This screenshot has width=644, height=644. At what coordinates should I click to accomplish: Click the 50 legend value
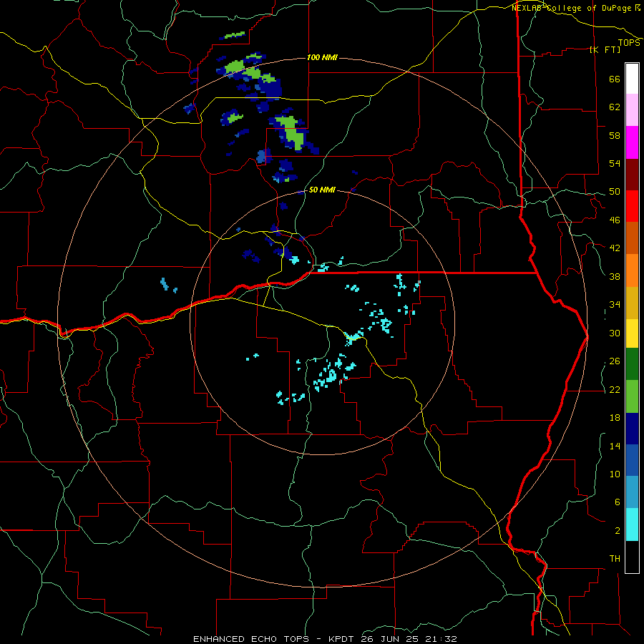coord(615,191)
